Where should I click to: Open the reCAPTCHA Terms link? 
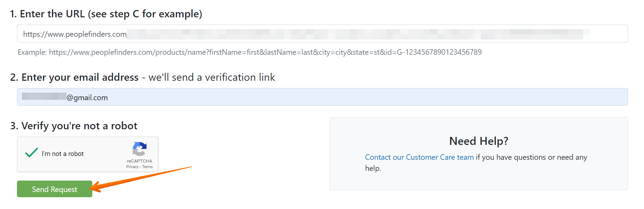(147, 167)
